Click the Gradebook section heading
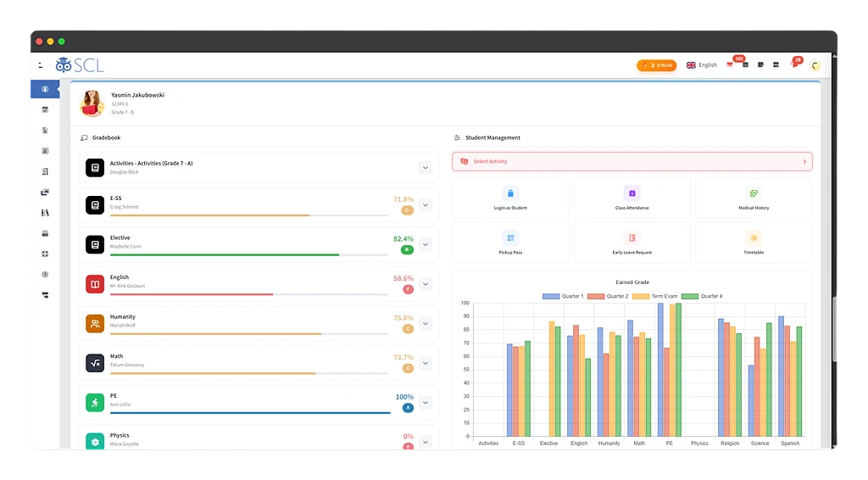Image resolution: width=868 pixels, height=480 pixels. pos(106,138)
